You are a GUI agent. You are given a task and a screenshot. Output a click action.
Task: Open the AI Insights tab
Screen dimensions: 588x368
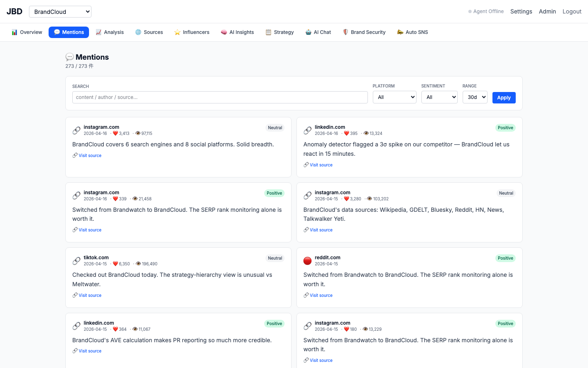click(237, 32)
